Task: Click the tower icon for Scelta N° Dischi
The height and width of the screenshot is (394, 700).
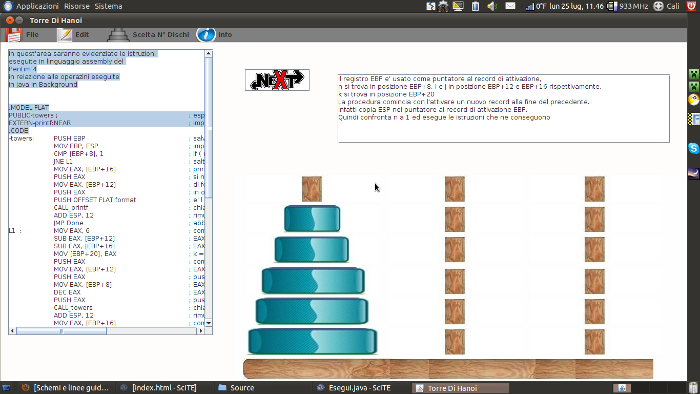Action: [118, 35]
